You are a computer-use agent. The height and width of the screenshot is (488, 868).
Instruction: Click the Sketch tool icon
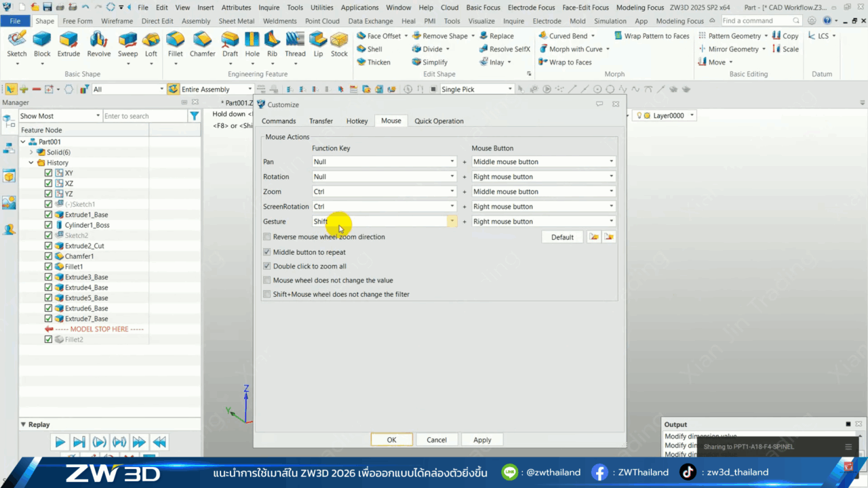pos(17,43)
